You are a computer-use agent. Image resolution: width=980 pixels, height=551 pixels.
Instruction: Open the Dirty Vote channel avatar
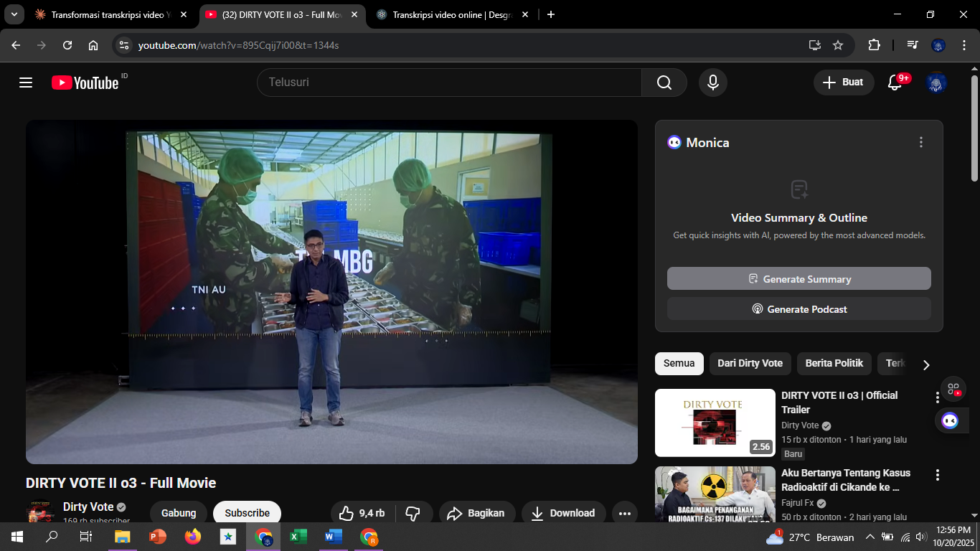(40, 512)
